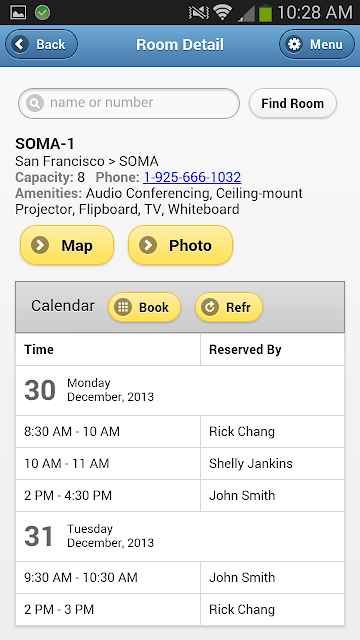Open the picture notification icon in status bar
The image size is (360, 640).
click(x=18, y=13)
